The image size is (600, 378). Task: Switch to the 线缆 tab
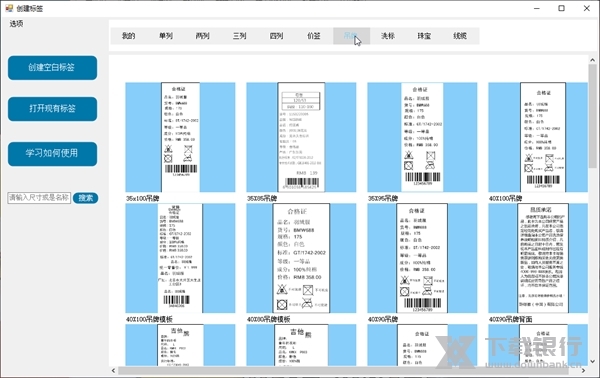coord(460,36)
